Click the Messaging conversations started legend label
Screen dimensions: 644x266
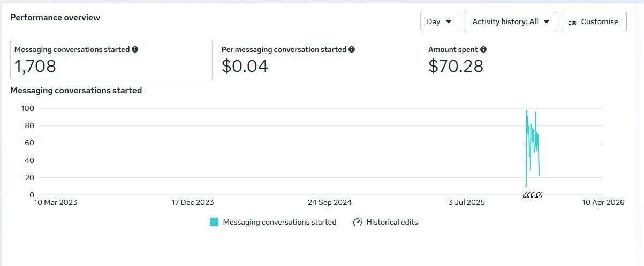coord(279,222)
